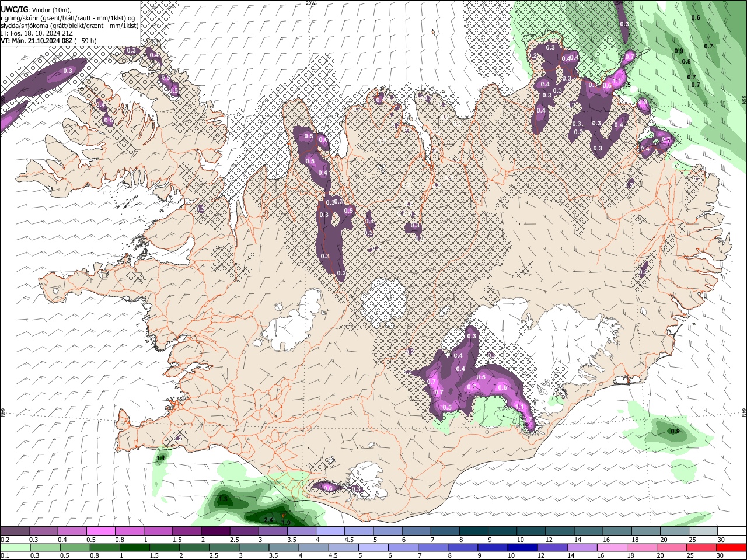The width and height of the screenshot is (747, 560).
Task: Select the bottom-row swatch starting at 25
Action: pyautogui.click(x=701, y=547)
